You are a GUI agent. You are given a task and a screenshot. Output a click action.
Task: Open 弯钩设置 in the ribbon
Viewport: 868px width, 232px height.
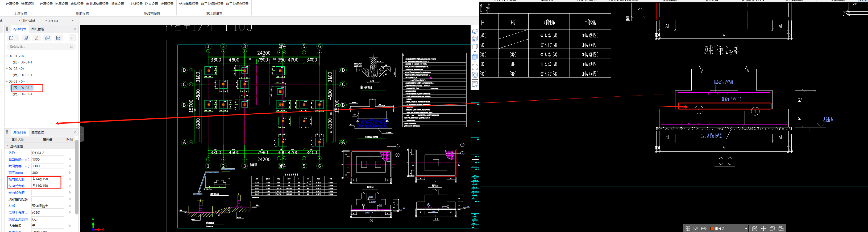(x=77, y=4)
